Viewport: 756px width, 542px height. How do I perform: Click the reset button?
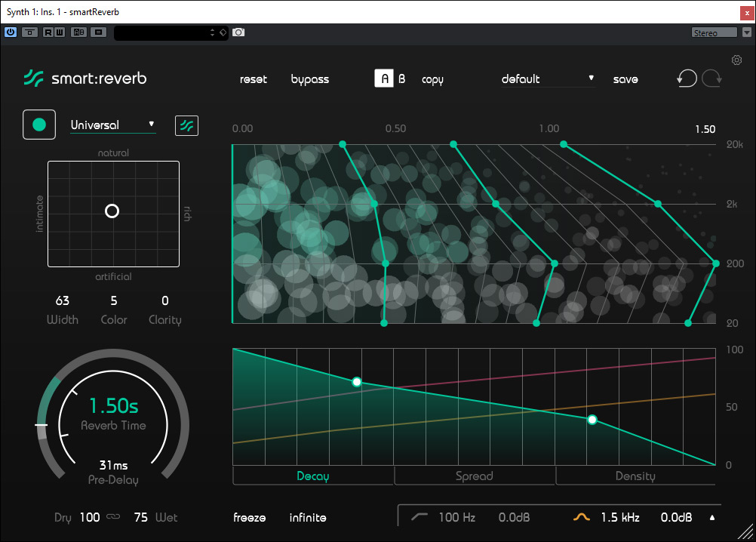click(254, 79)
